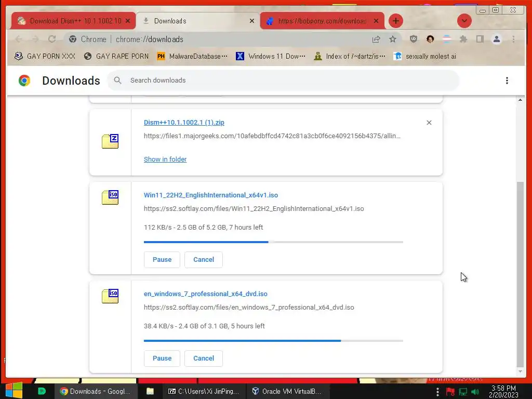The image size is (532, 399).
Task: Close the bobpony.com tab
Action: point(376,21)
